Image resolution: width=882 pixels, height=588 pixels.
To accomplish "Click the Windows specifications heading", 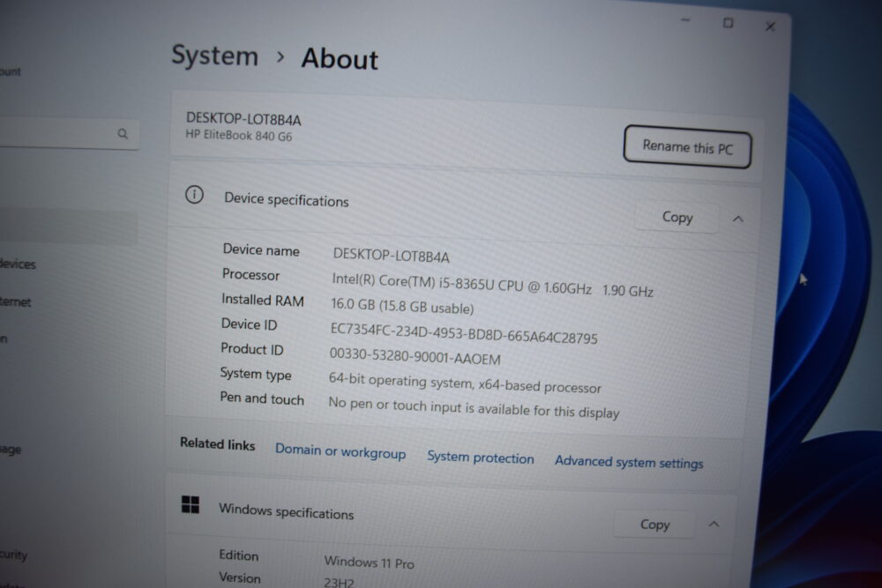I will [287, 511].
